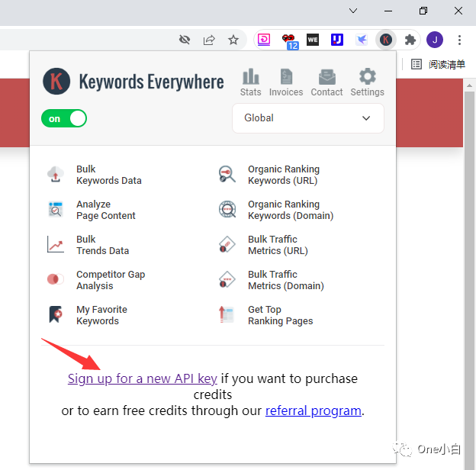Click the referral program link

coord(314,410)
